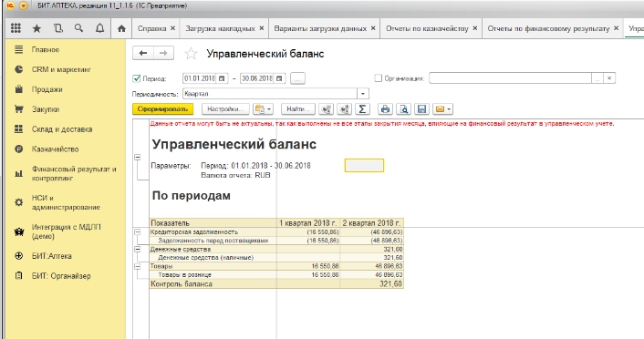
Task: Open Казначейство in the sidebar
Action: click(55, 149)
